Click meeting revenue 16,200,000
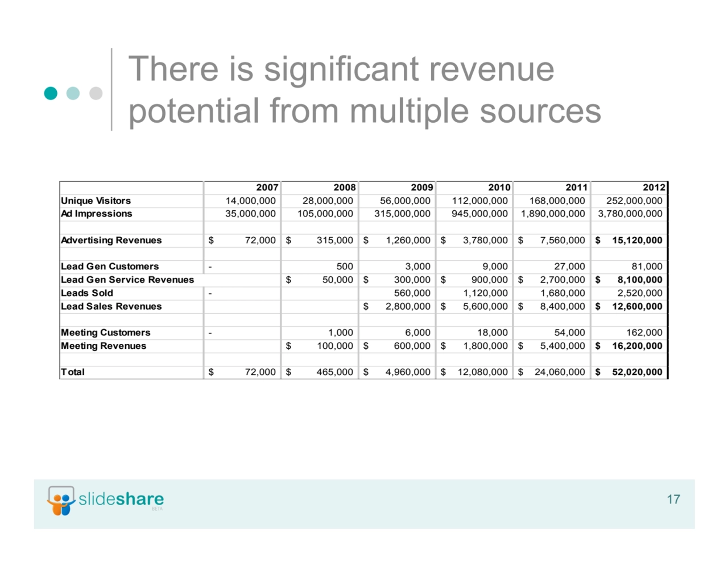 pyautogui.click(x=637, y=346)
